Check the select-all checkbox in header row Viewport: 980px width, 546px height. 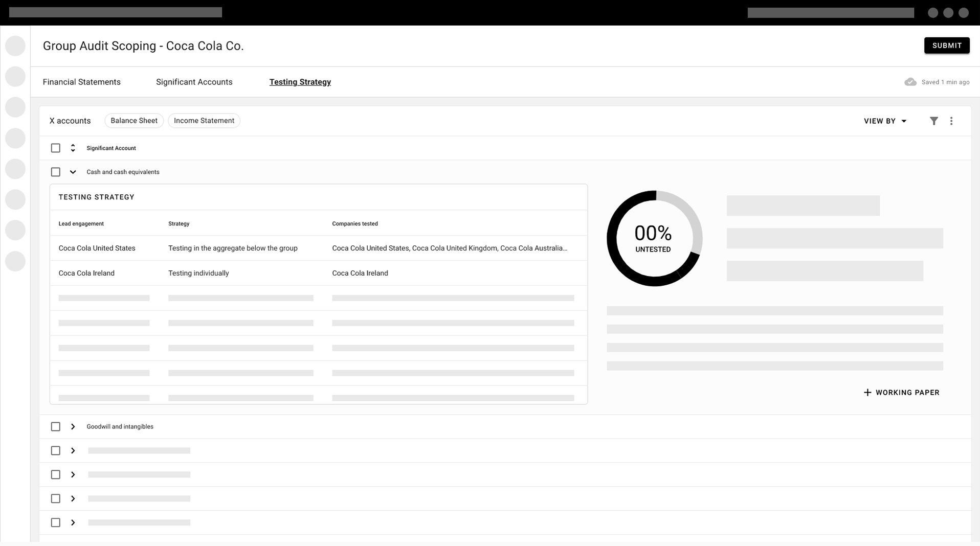coord(56,148)
